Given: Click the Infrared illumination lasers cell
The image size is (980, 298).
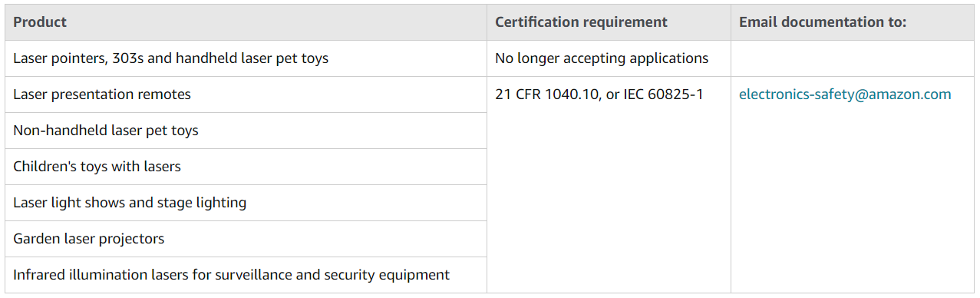Looking at the screenshot, I should (x=246, y=275).
